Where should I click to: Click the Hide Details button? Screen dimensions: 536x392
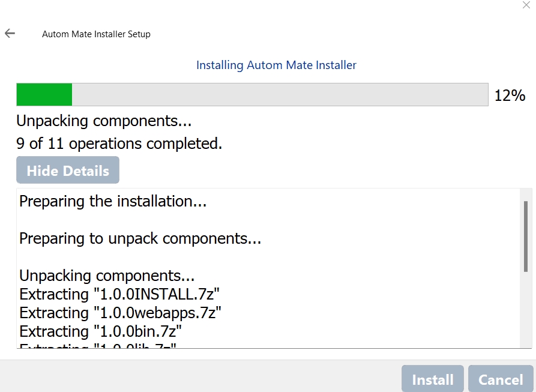point(68,170)
